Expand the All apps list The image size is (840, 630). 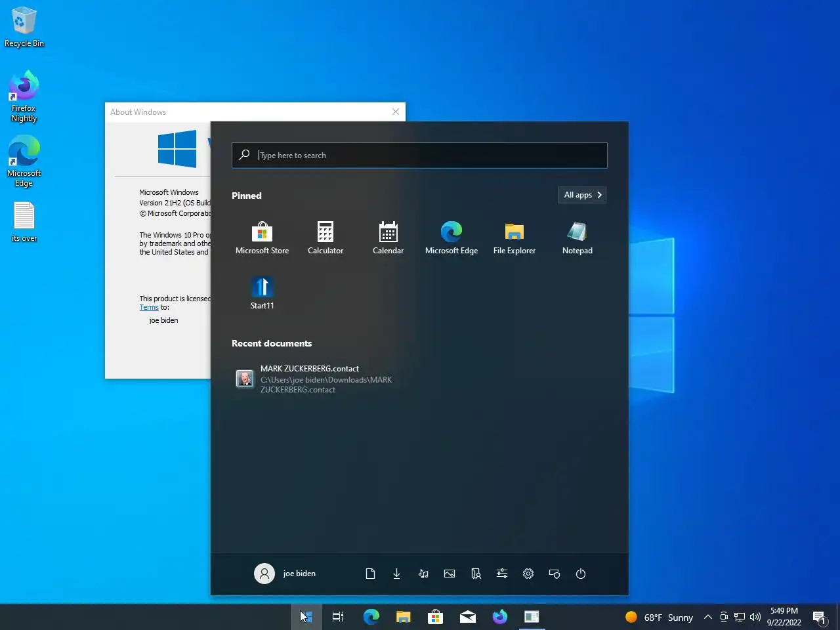coord(582,195)
